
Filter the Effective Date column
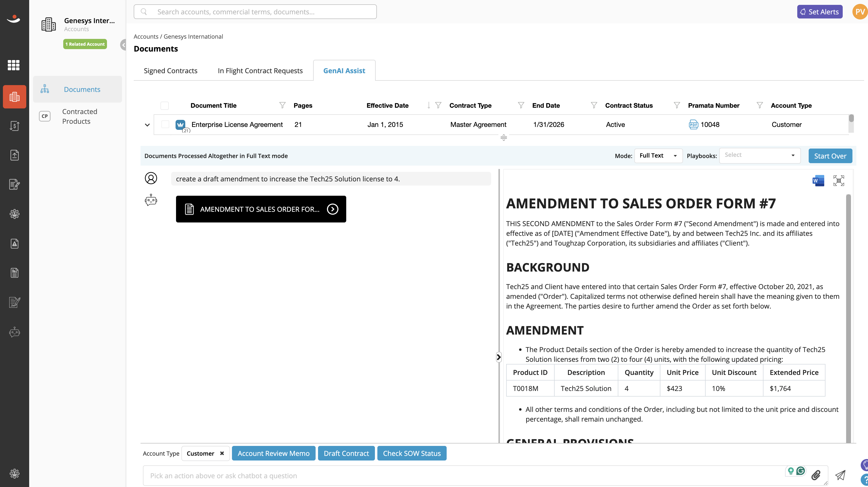pos(438,106)
